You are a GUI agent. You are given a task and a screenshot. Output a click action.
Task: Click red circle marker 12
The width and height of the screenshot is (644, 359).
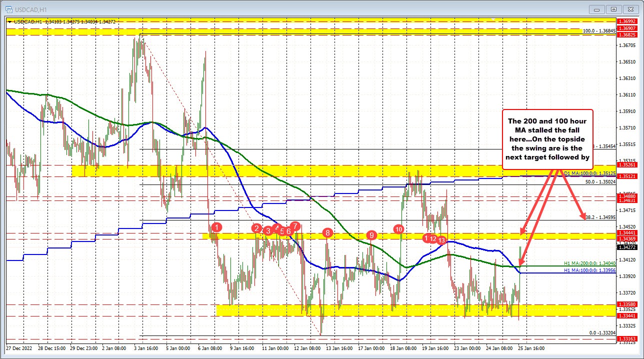[x=433, y=238]
